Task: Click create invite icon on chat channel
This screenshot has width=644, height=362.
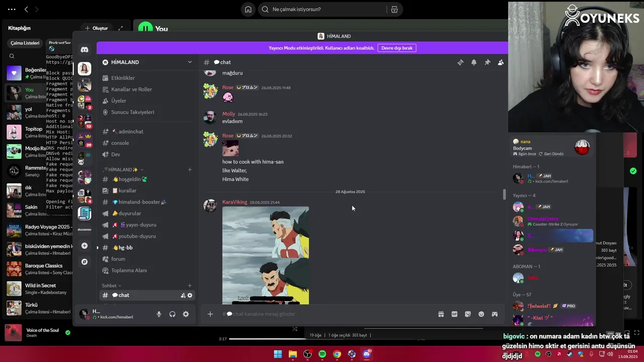Action: pos(183,296)
